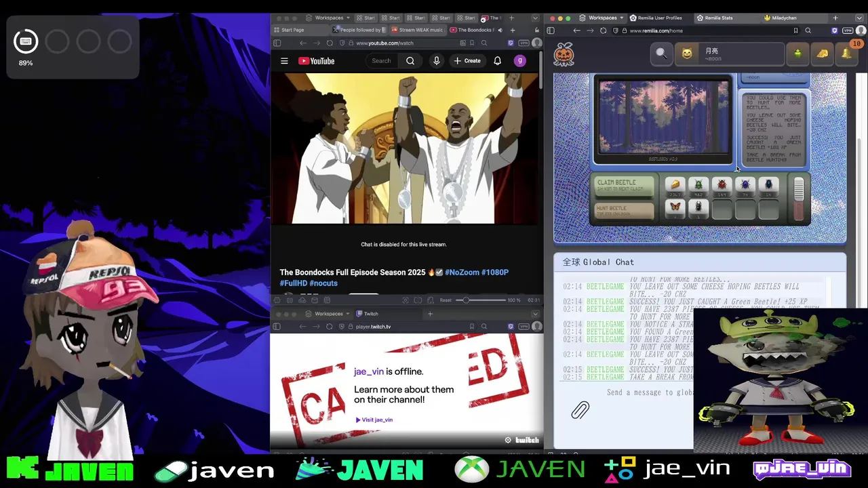The width and height of the screenshot is (868, 488).
Task: Click the green beetle header icon
Action: pos(797,54)
